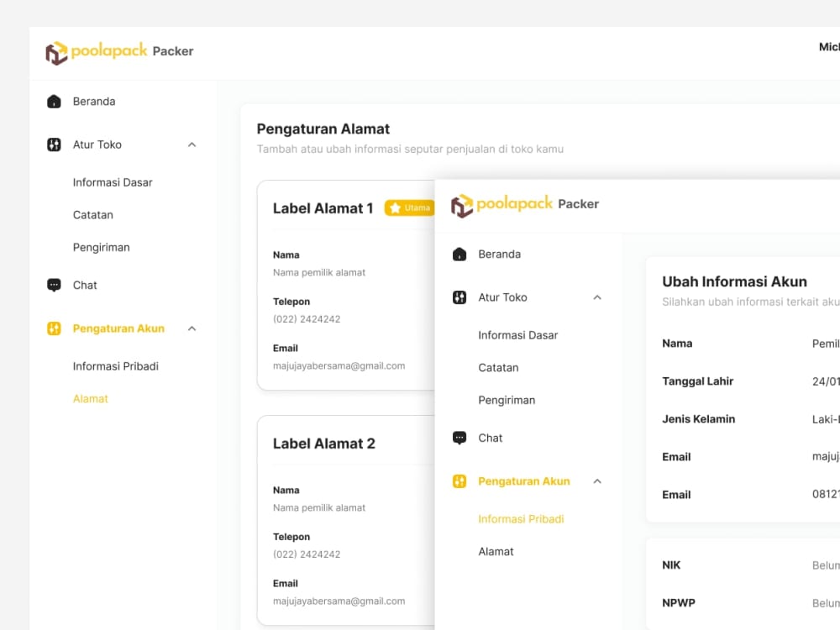Select the Beranda icon in the overlay window
The height and width of the screenshot is (630, 840).
[x=459, y=254]
